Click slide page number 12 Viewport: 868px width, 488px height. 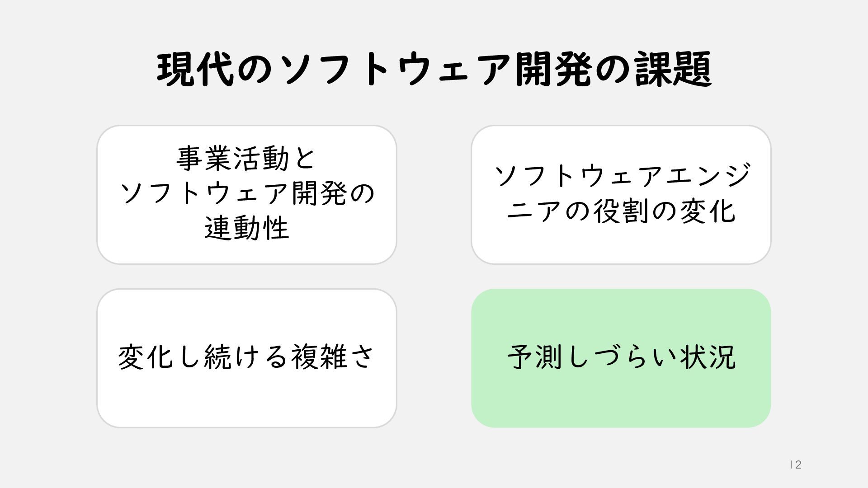click(796, 465)
